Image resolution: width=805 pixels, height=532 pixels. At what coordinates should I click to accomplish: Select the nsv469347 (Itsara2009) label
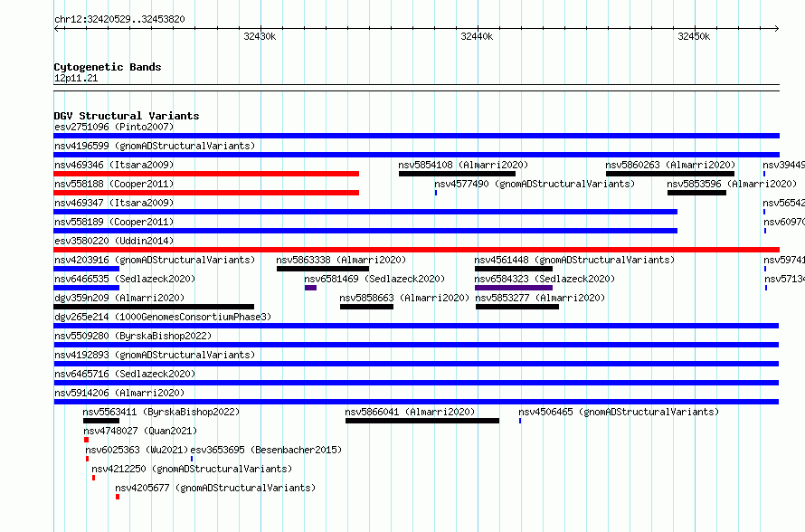click(x=114, y=203)
